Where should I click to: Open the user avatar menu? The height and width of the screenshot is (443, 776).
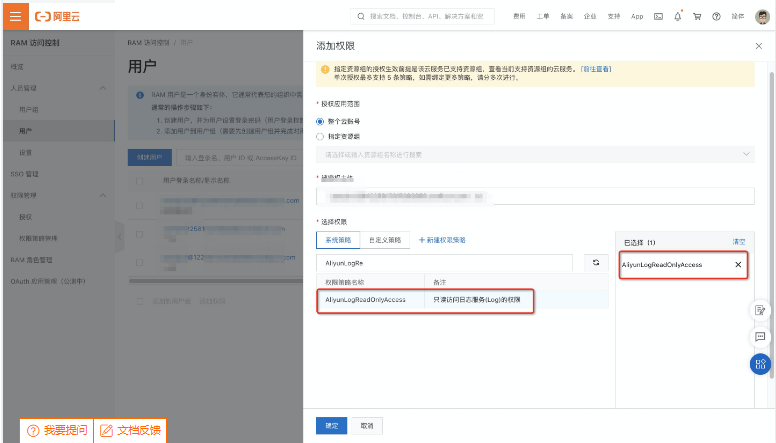coord(762,16)
